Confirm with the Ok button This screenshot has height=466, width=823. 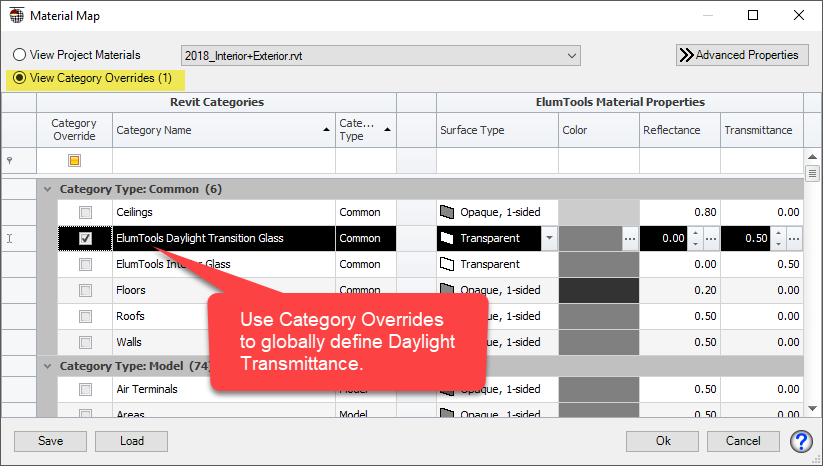(662, 441)
